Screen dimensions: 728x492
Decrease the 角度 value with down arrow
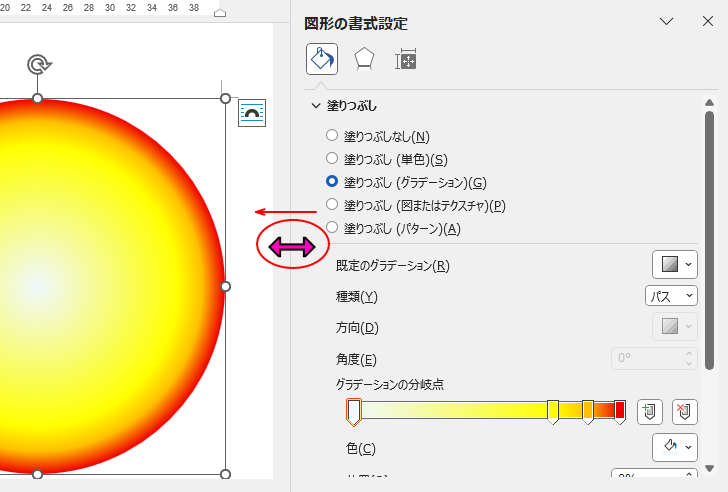689,363
